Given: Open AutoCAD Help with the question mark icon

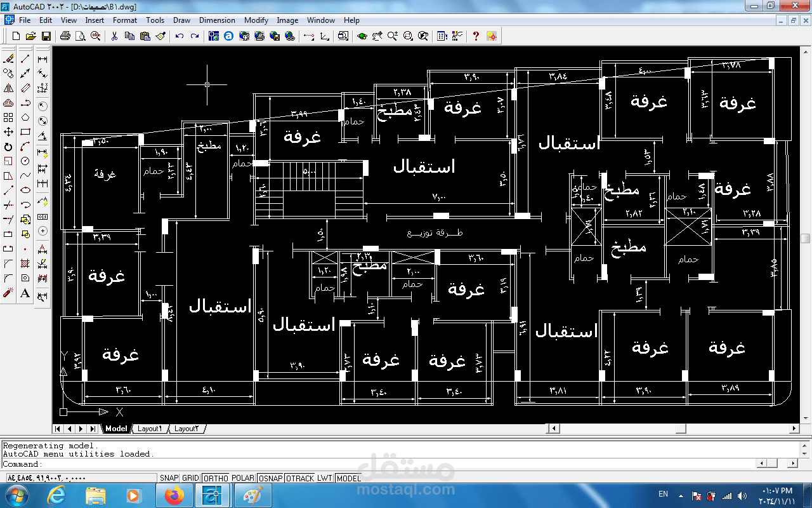Looking at the screenshot, I should coord(476,36).
